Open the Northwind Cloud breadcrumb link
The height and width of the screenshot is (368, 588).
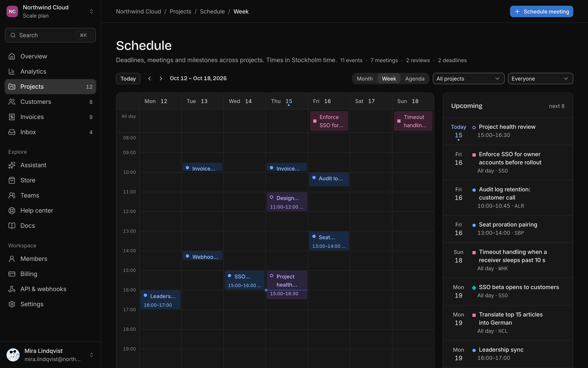pyautogui.click(x=138, y=11)
